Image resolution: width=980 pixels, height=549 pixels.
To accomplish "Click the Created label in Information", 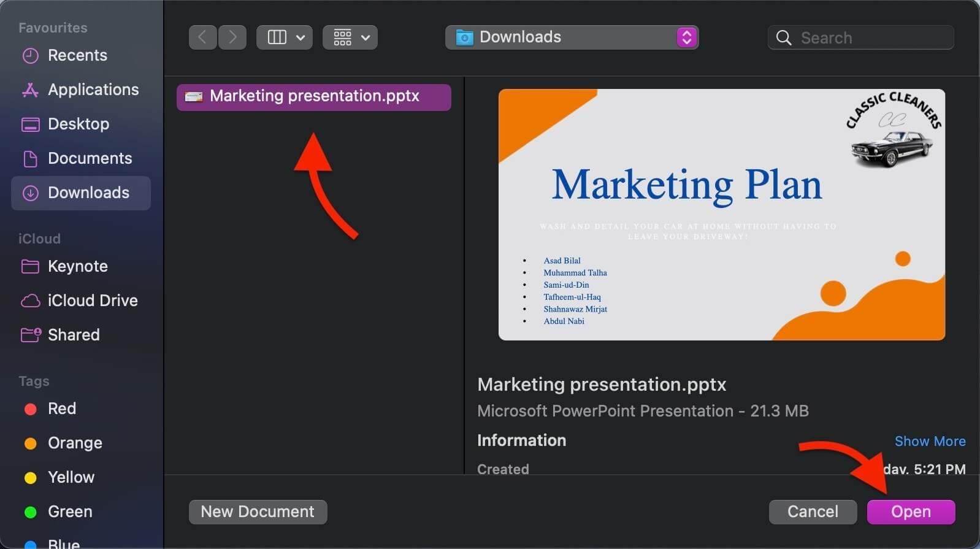I will pyautogui.click(x=503, y=469).
